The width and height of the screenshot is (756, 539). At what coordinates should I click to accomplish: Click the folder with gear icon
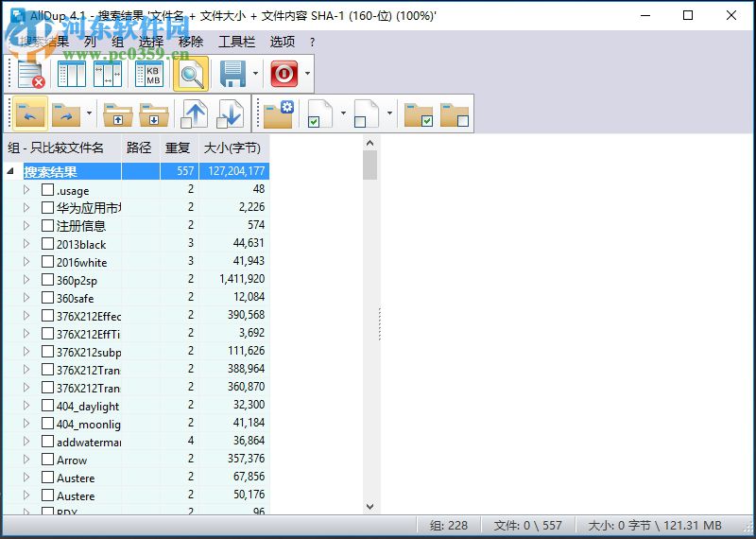coord(278,113)
